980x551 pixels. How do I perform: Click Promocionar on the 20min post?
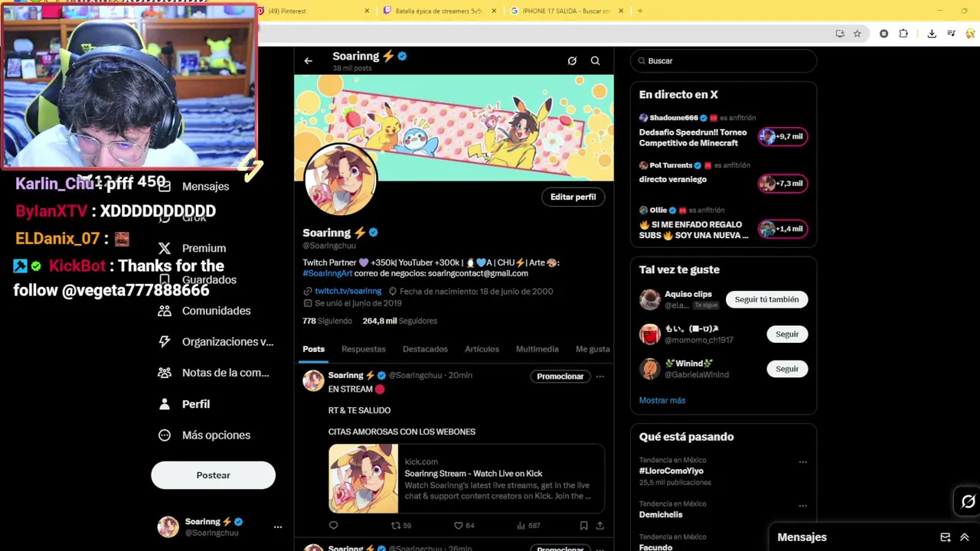[560, 377]
